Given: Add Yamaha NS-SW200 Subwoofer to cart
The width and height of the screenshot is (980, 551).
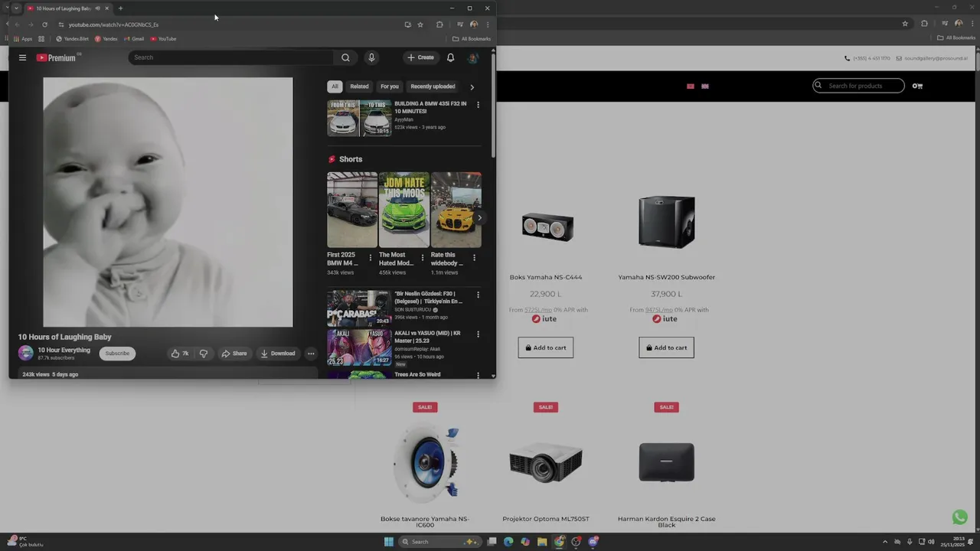Looking at the screenshot, I should (666, 347).
